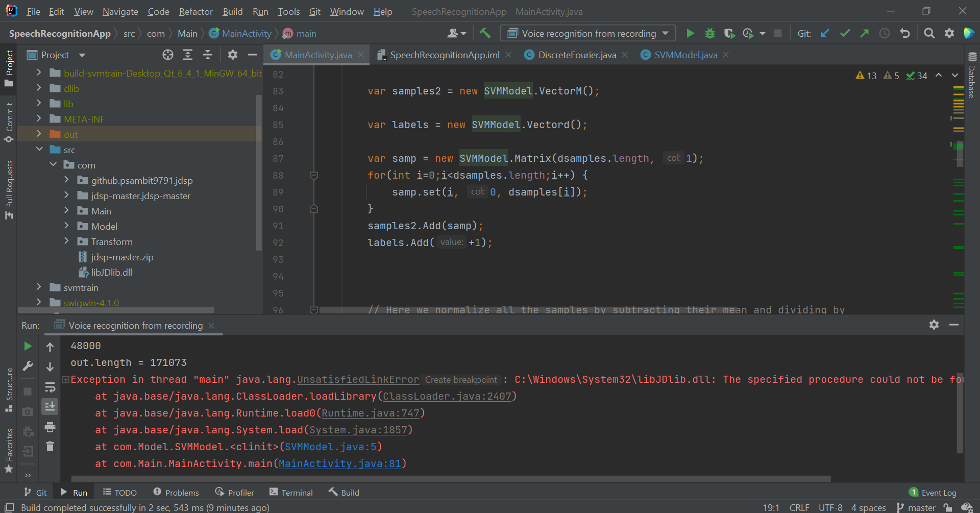
Task: Push commits using the Git up-arrow icon
Action: 865,33
